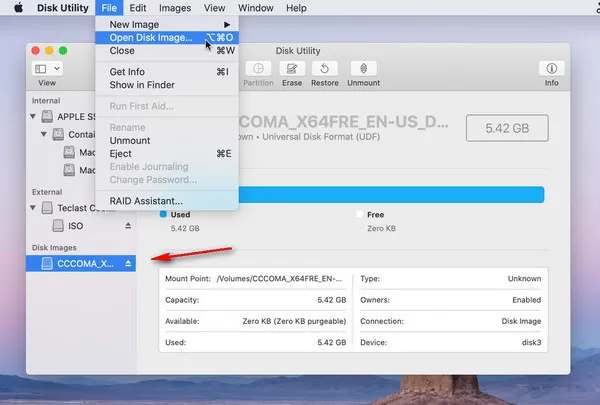Screen dimensions: 600x405
Task: Click the Zero KB free value
Action: click(382, 228)
